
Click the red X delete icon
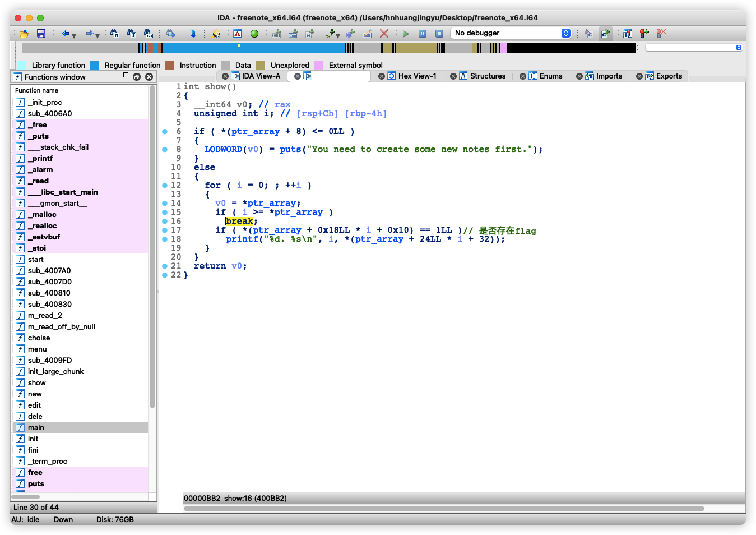pyautogui.click(x=384, y=34)
